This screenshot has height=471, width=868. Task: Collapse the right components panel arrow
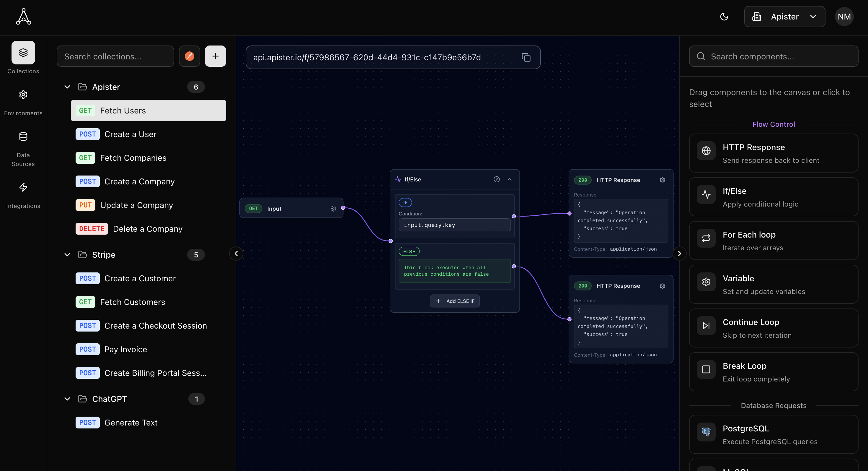coord(679,254)
